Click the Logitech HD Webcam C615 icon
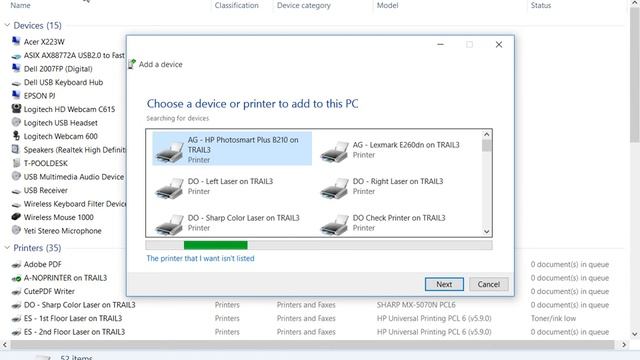The height and width of the screenshot is (360, 640). [x=16, y=109]
